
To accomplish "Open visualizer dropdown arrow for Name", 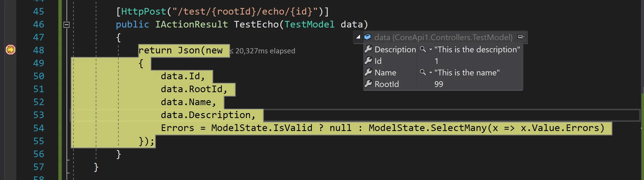I will coord(431,73).
